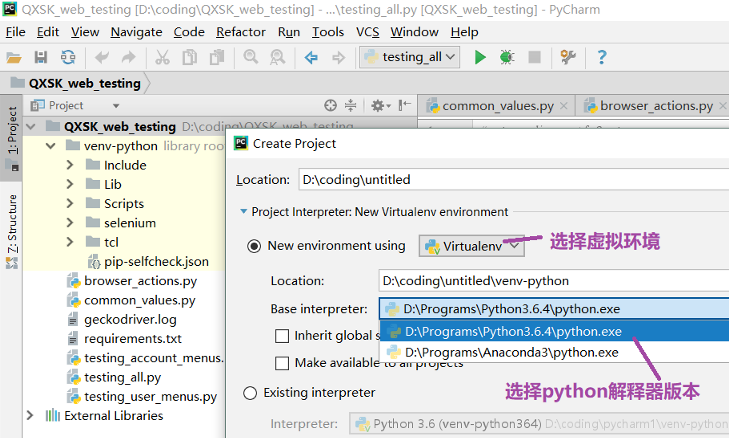The image size is (729, 438).
Task: Expand External Libraries node
Action: point(30,416)
